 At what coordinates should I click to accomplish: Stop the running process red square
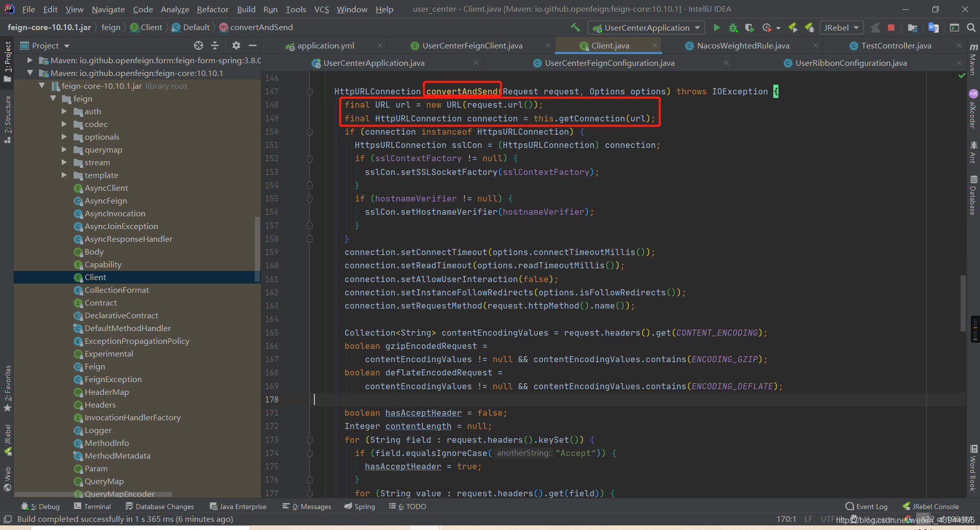pyautogui.click(x=891, y=28)
